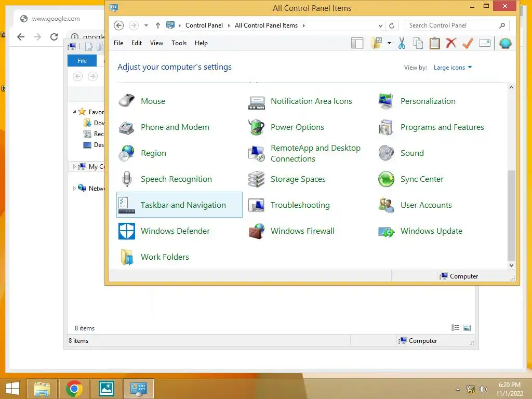
Task: Click the blue File tab in Explorer window
Action: [82, 61]
